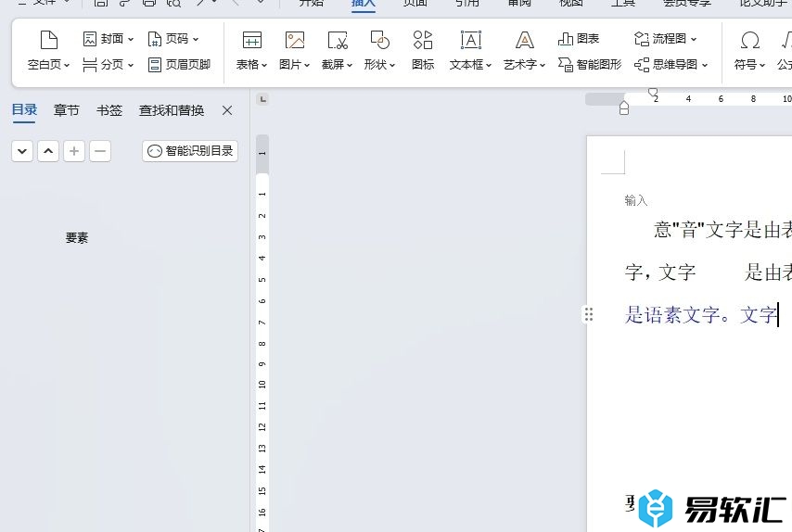
Task: Insert a flowchart with 流程图
Action: tap(665, 39)
